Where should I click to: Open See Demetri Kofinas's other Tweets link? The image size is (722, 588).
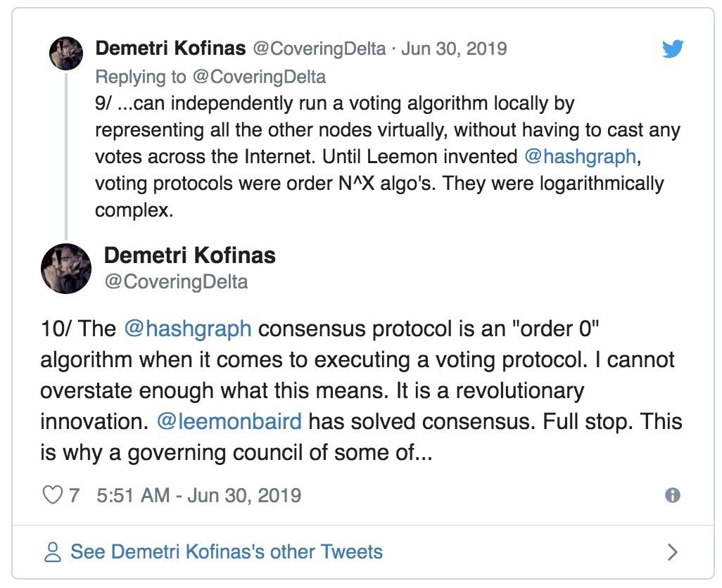point(226,551)
